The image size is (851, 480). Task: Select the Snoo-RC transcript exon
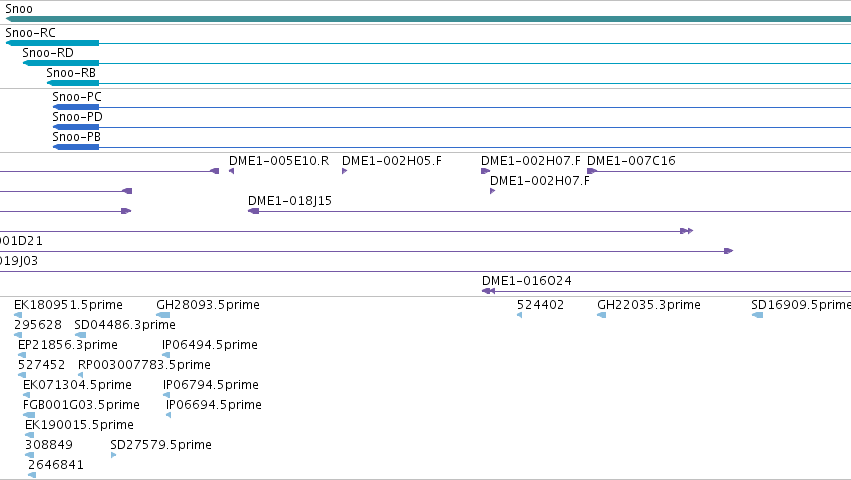53,43
